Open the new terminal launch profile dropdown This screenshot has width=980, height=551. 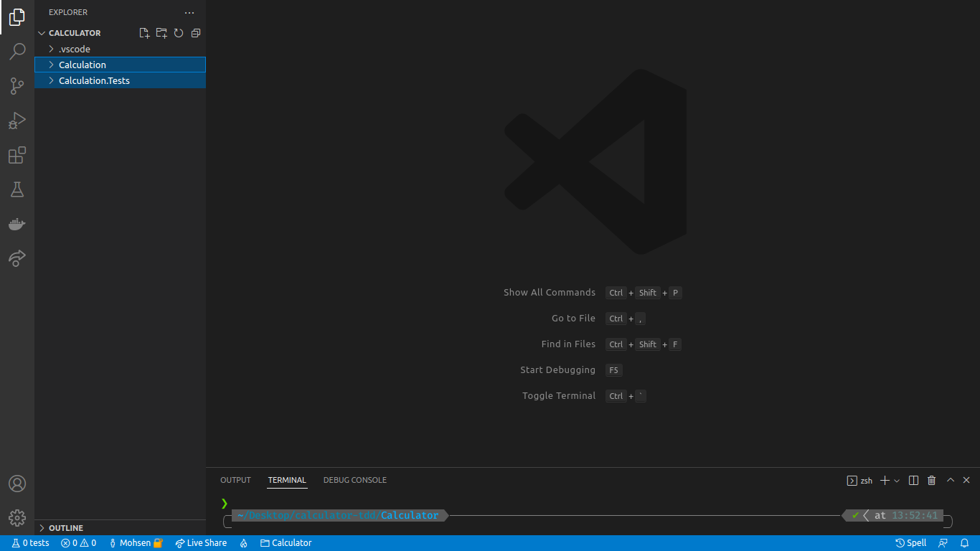(x=897, y=481)
